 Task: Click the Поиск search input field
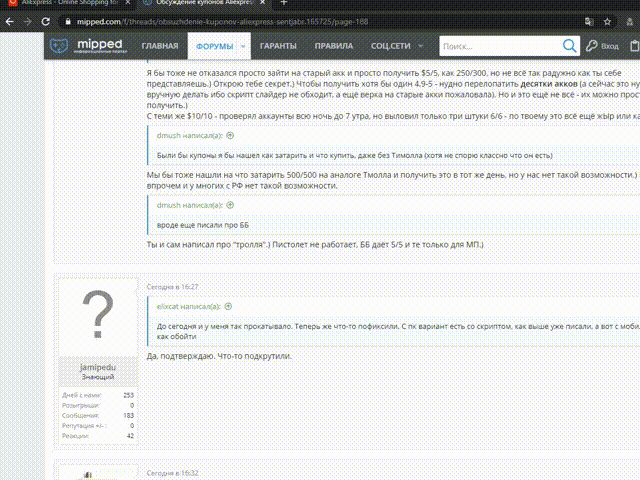point(500,46)
